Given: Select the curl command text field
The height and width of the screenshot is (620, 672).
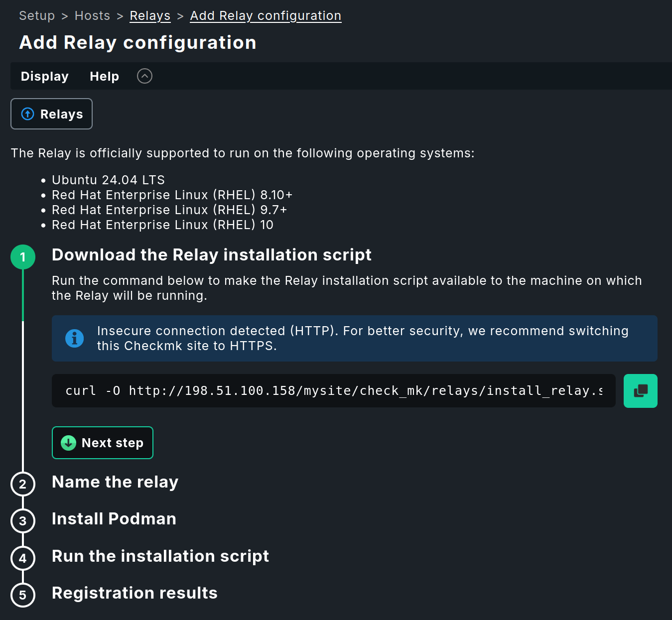Looking at the screenshot, I should (333, 390).
